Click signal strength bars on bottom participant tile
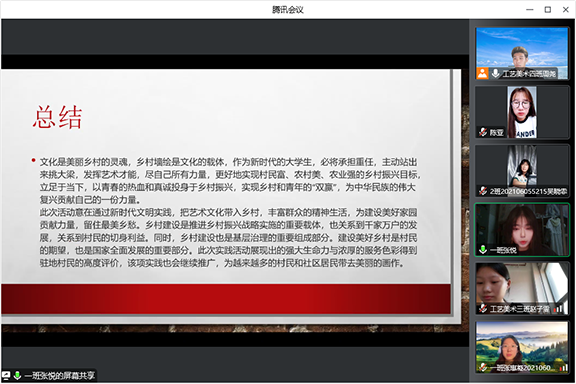This screenshot has width=576, height=384. (x=563, y=367)
